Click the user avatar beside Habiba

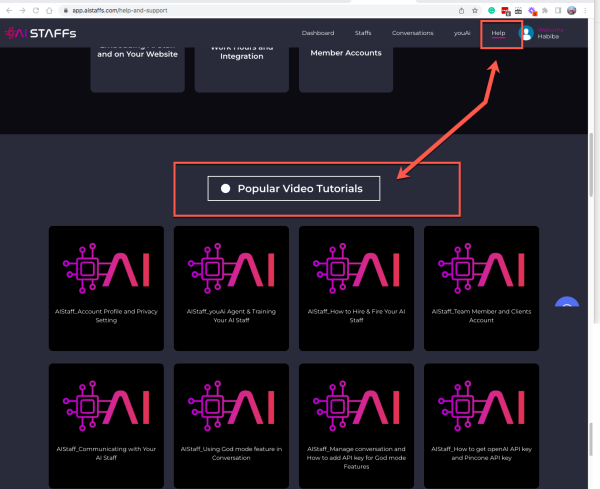[x=526, y=33]
